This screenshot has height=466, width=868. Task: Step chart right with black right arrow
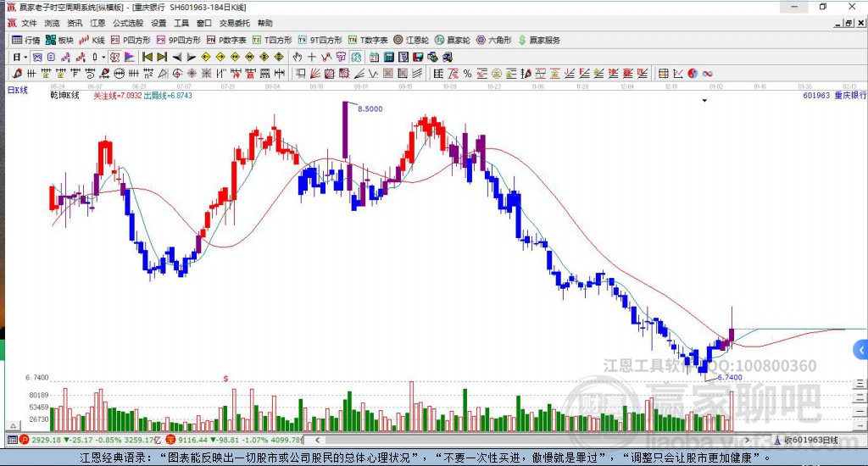pos(191,57)
